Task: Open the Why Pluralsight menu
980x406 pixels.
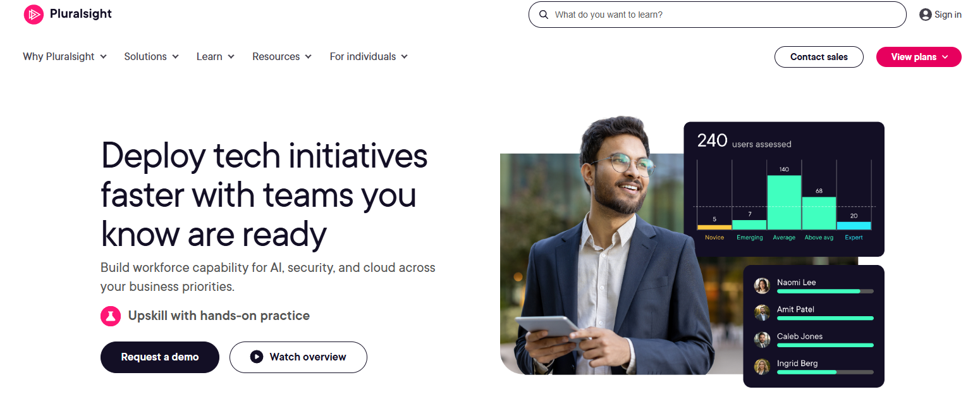Action: tap(64, 56)
